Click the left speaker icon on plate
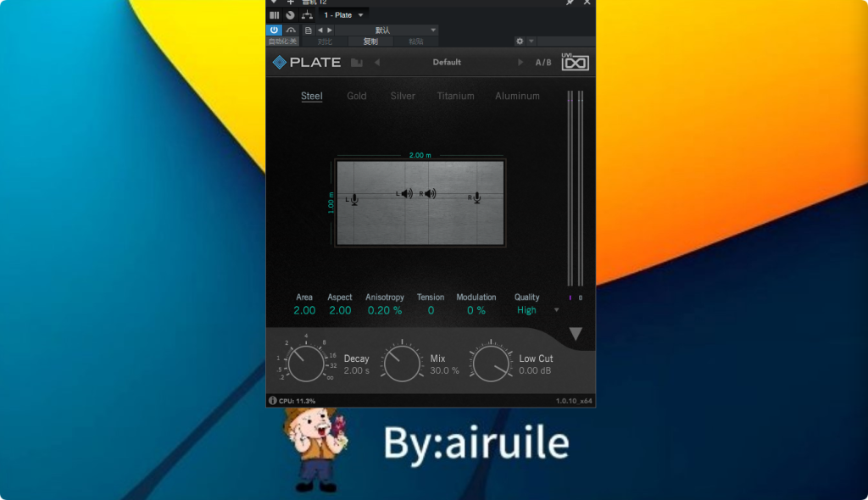 [407, 193]
